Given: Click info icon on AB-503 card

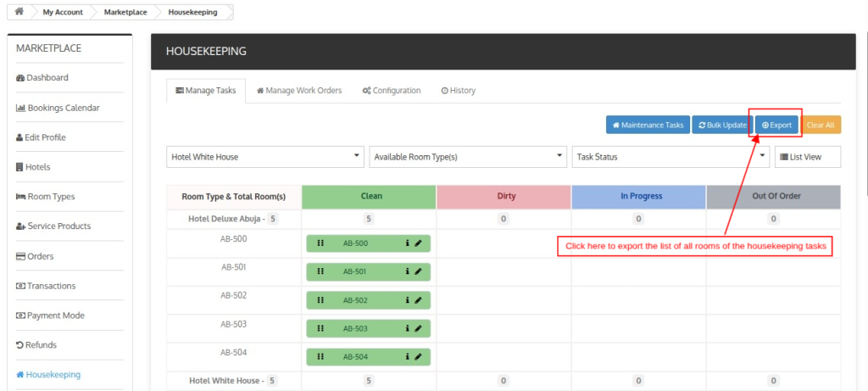Looking at the screenshot, I should (407, 328).
